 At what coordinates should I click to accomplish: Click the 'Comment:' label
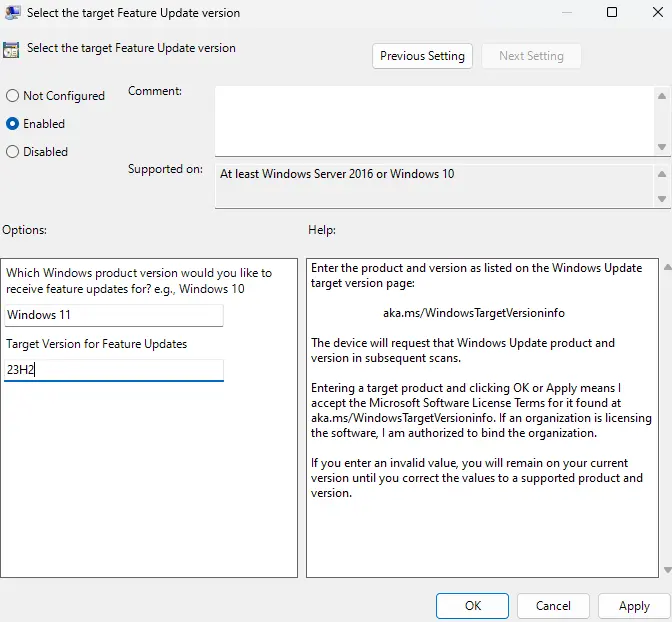(x=155, y=91)
